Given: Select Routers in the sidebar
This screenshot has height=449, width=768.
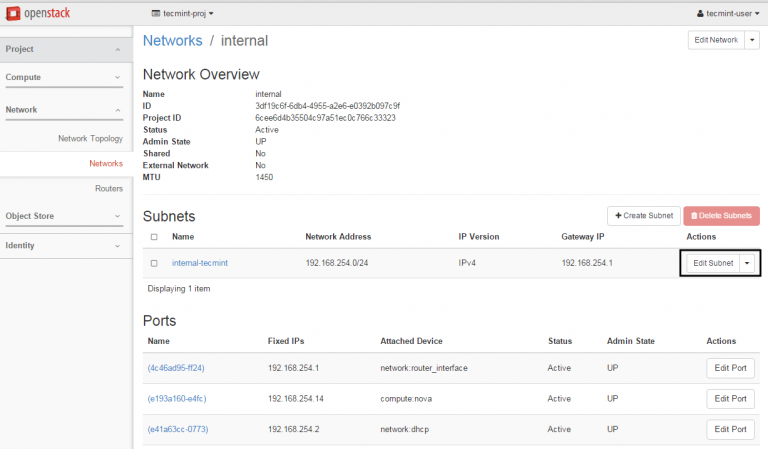Looking at the screenshot, I should coord(108,188).
